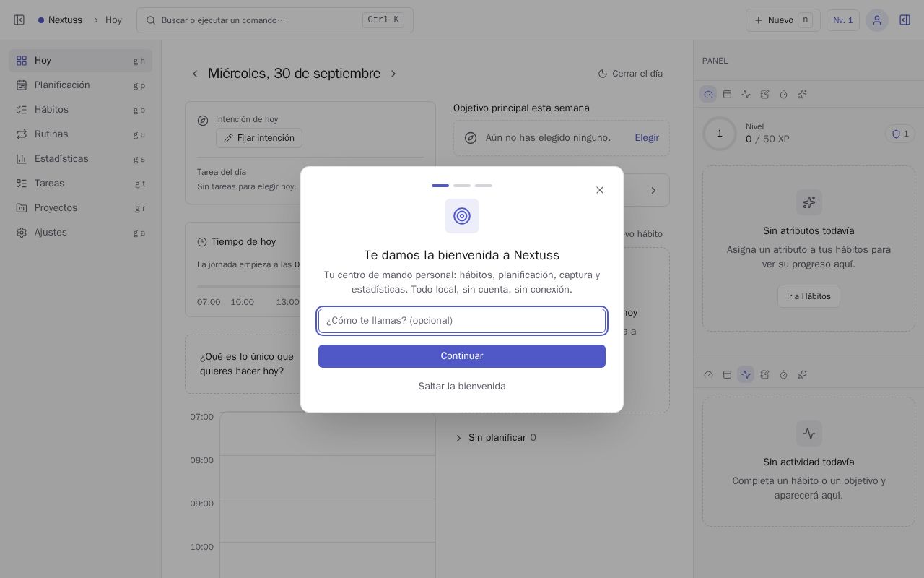Select the calendar tab in lower panel
This screenshot has height=578, width=924.
click(x=727, y=374)
